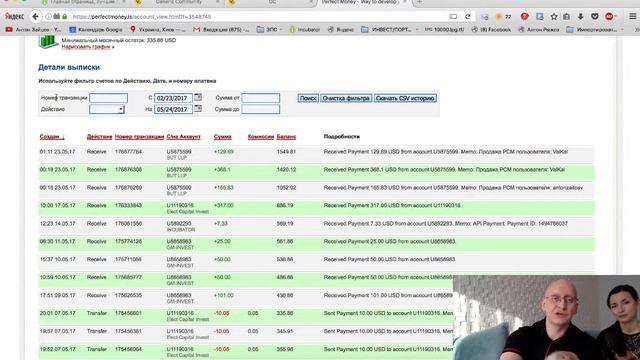
Task: Reload the page with the refresh icon
Action: (468, 17)
